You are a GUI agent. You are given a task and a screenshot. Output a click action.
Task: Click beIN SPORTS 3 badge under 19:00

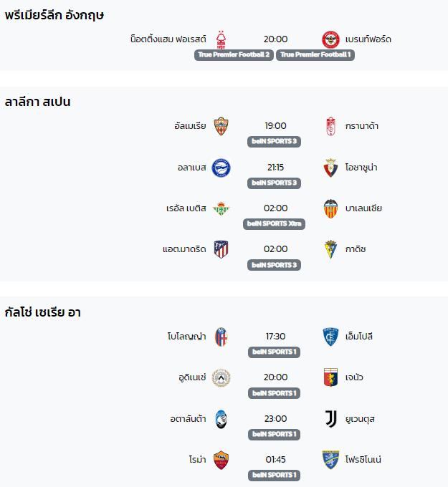click(x=274, y=142)
